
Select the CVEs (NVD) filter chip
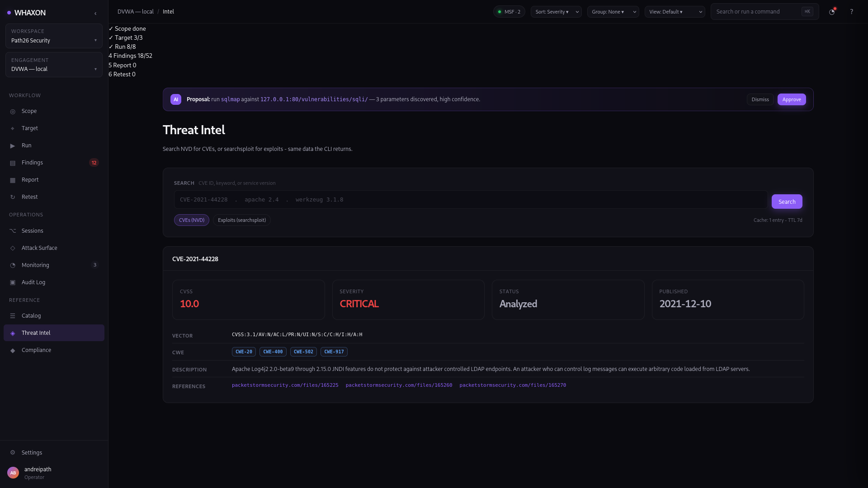192,220
